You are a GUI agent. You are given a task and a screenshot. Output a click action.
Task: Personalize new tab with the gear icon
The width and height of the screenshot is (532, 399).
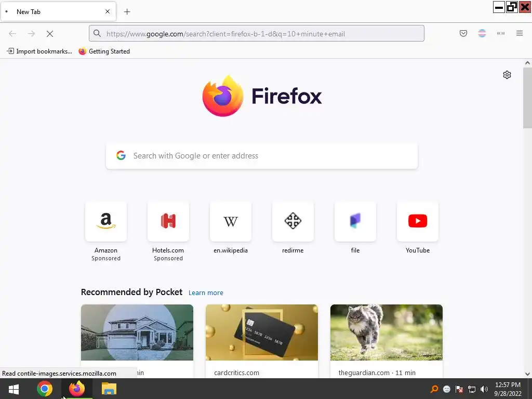tap(507, 75)
